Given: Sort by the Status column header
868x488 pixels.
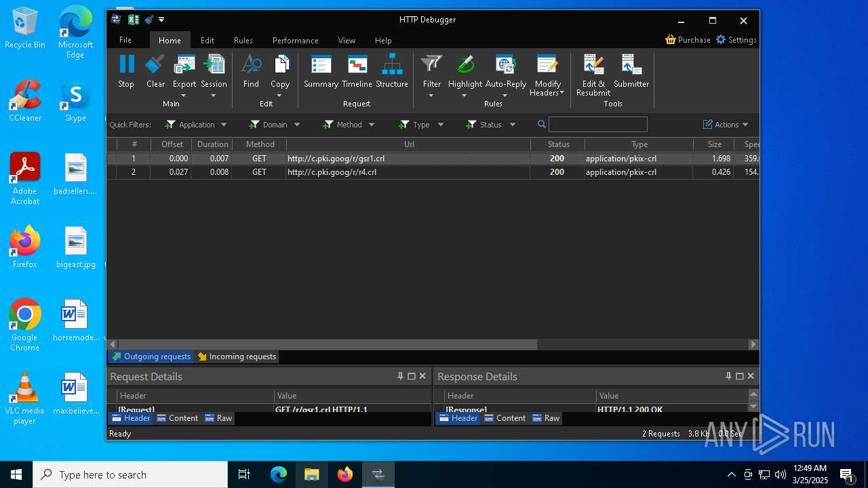Looking at the screenshot, I should (558, 144).
